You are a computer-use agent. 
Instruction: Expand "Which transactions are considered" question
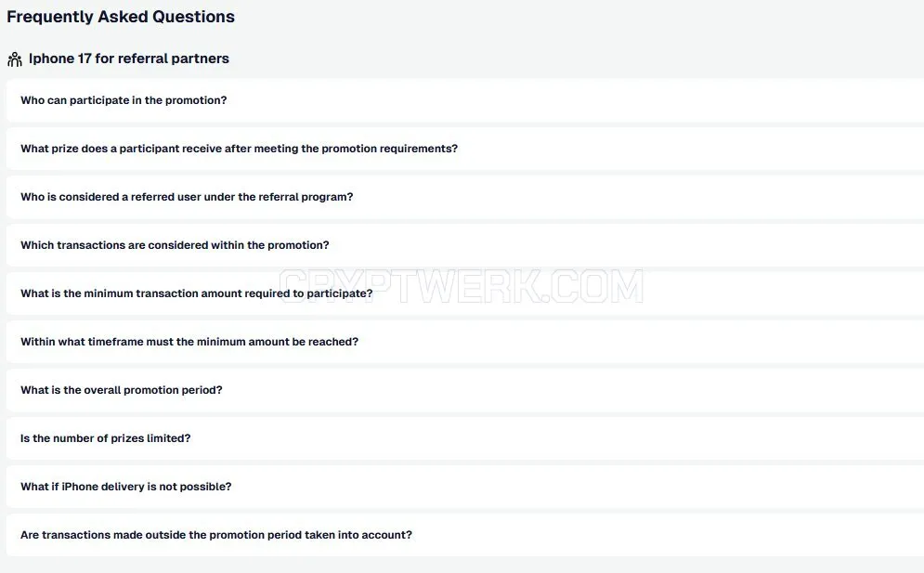[465, 245]
